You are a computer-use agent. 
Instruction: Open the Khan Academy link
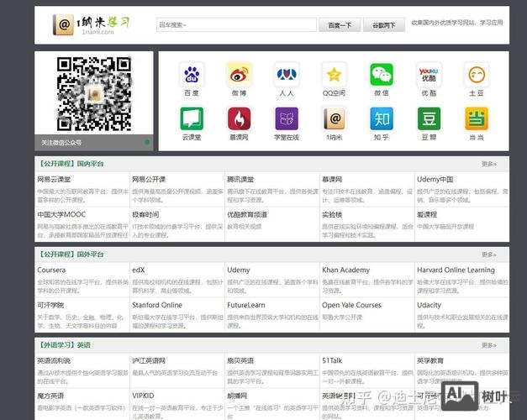pos(345,270)
